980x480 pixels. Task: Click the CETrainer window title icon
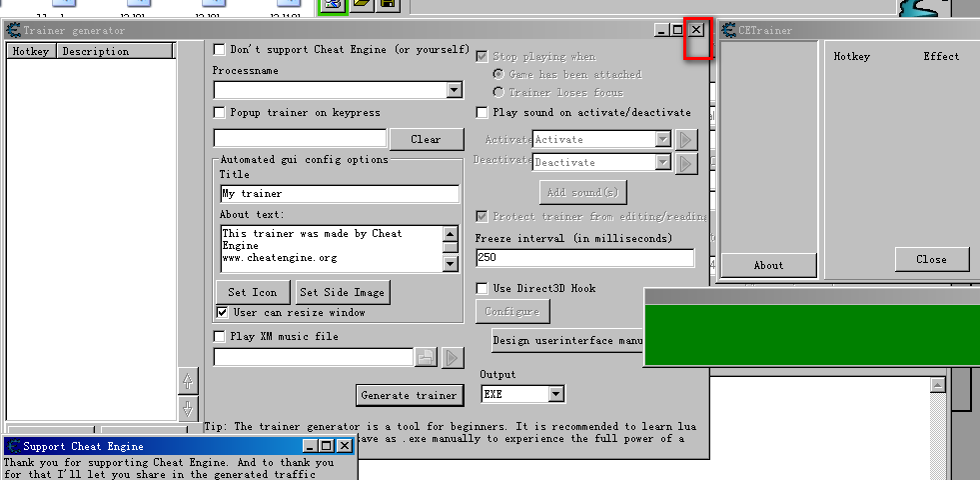pos(728,30)
